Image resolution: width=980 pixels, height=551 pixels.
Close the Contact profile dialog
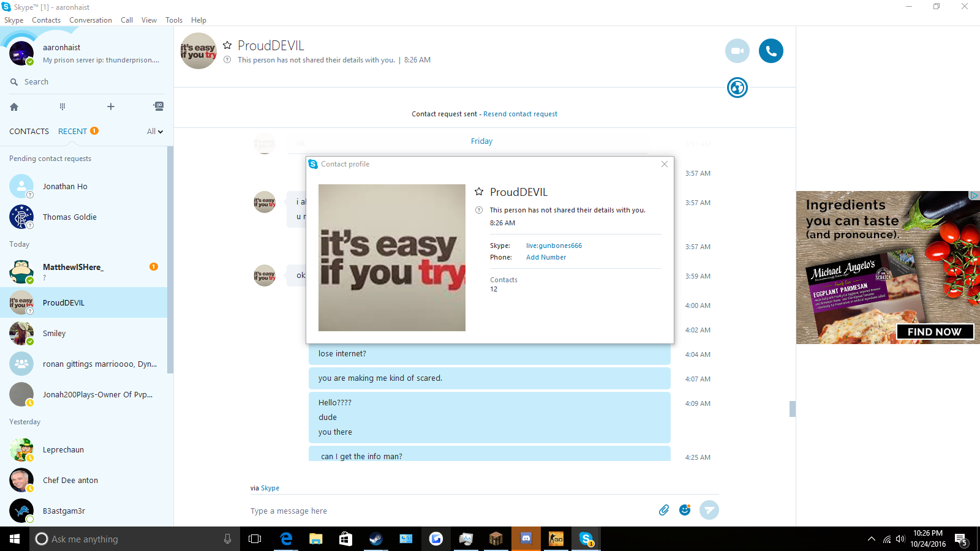(665, 164)
